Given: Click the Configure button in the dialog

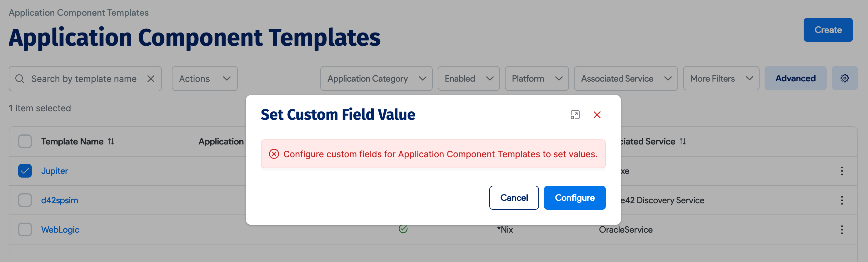Looking at the screenshot, I should [575, 198].
